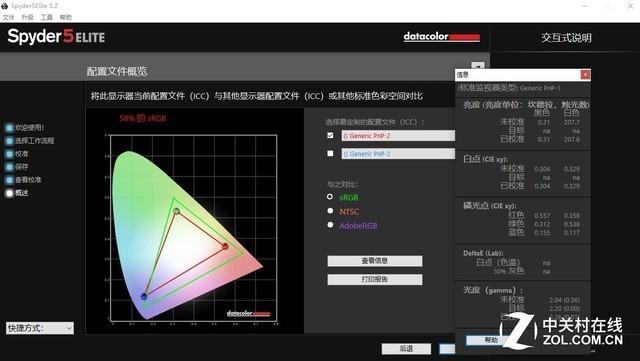Image resolution: width=640 pixels, height=361 pixels.
Task: Select the 概述 step indicator
Action: (x=9, y=193)
